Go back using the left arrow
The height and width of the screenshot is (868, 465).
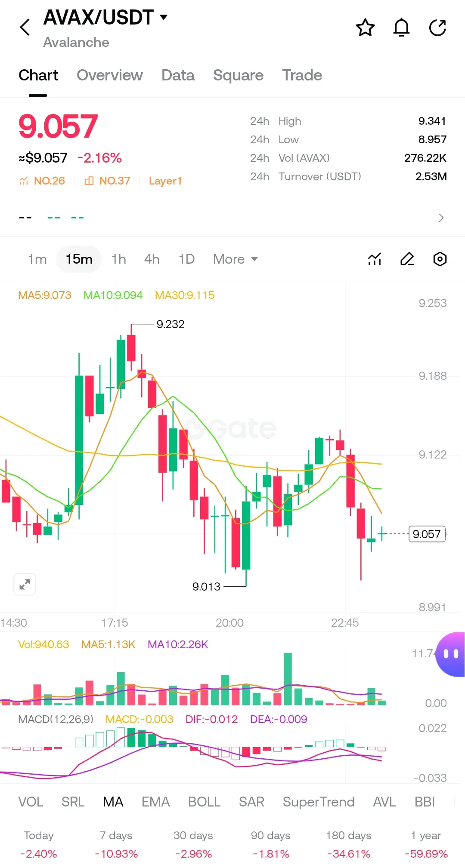point(25,28)
